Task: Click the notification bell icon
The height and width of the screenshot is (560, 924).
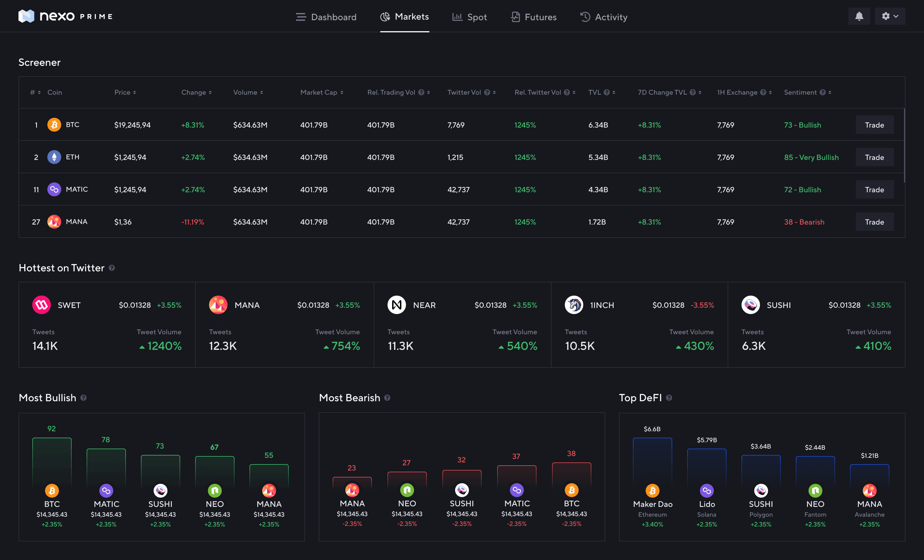Action: (859, 16)
